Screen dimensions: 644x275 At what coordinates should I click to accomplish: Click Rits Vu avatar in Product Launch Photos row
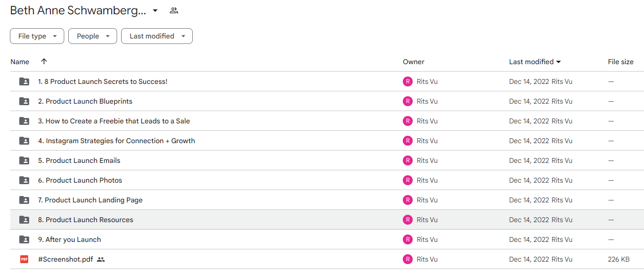(408, 180)
